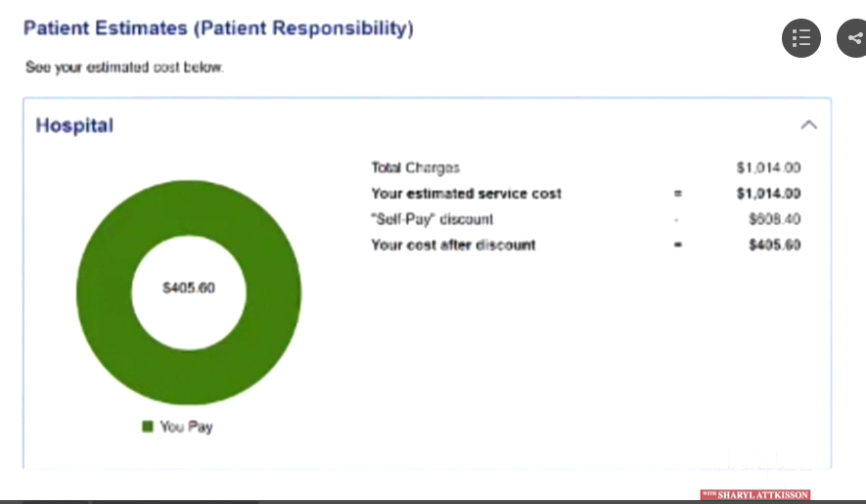Image resolution: width=866 pixels, height=504 pixels.
Task: Select Your estimated service cost row label
Action: point(466,194)
